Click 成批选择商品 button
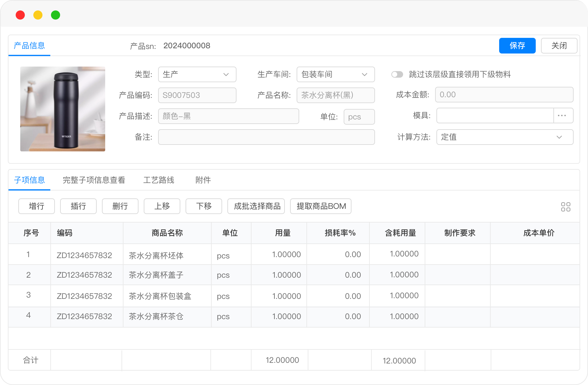This screenshot has width=588, height=385. click(256, 206)
